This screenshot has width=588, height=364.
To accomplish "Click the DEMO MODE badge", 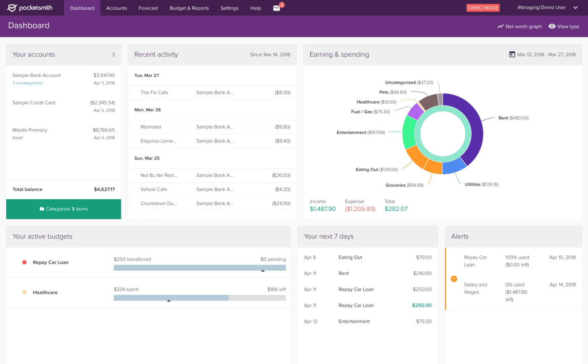I will [483, 8].
